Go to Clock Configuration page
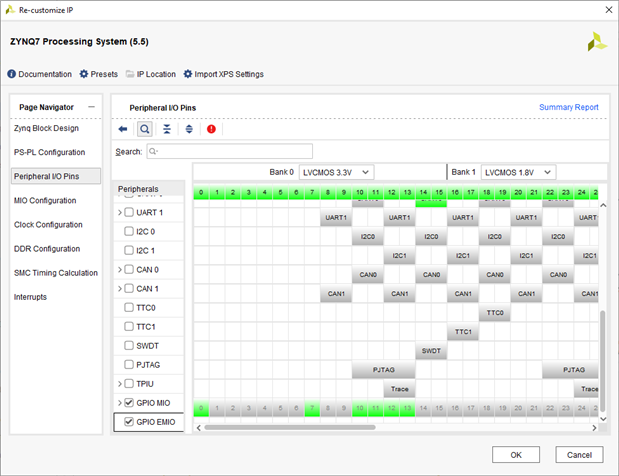619x476 pixels. coord(48,225)
